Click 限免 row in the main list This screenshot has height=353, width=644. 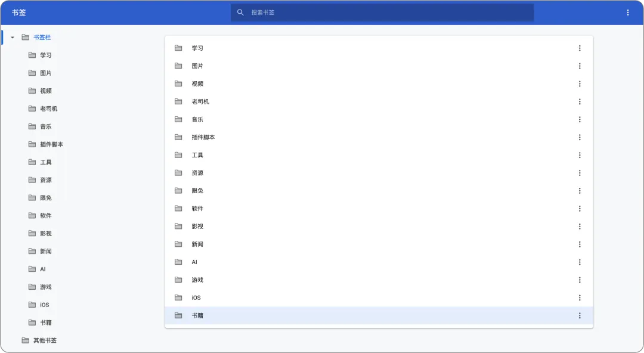(x=379, y=191)
